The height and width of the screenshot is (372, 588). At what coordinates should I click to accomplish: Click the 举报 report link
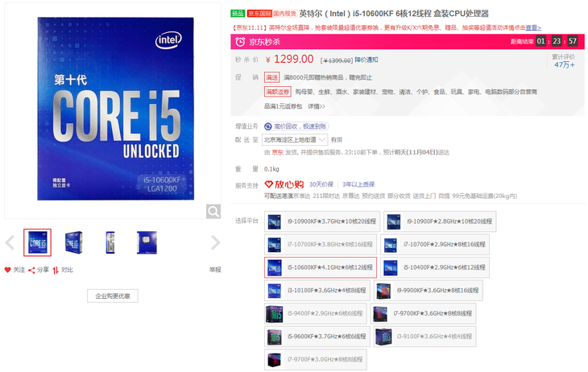[x=215, y=270]
